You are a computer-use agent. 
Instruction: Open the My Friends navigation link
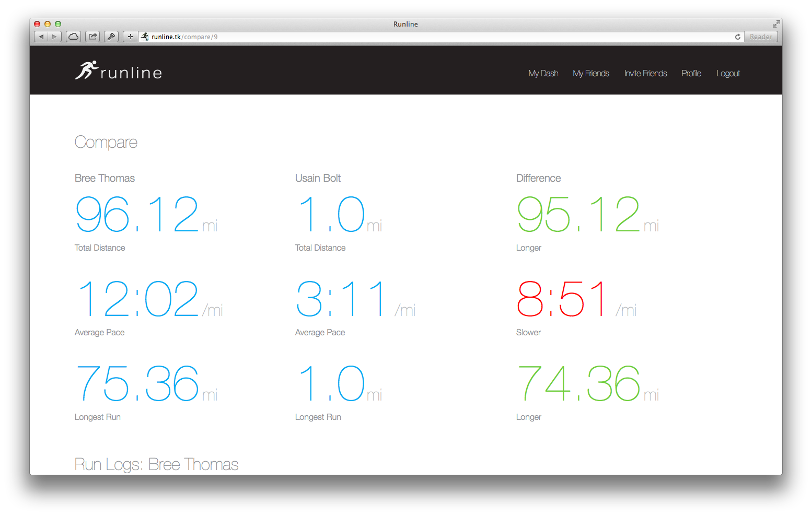[591, 74]
